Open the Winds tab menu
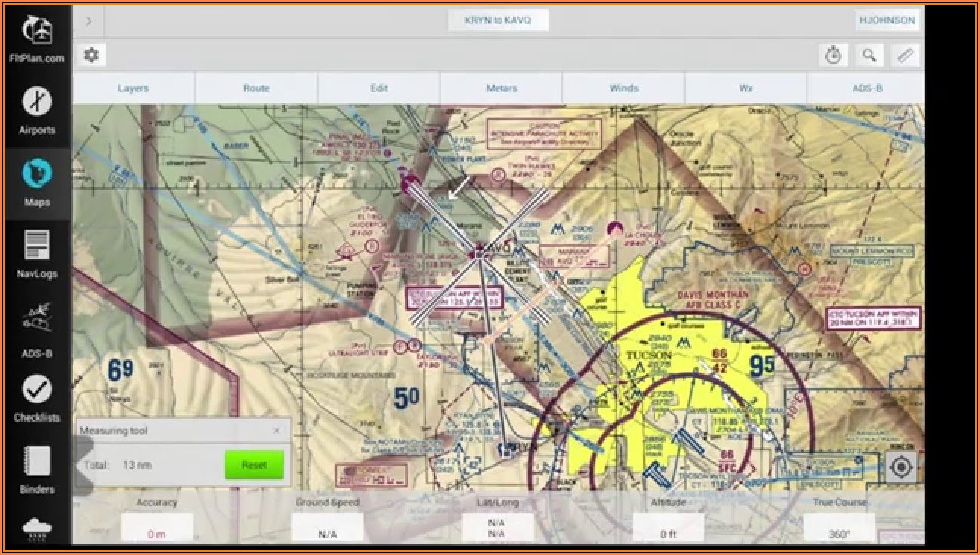 [x=623, y=88]
